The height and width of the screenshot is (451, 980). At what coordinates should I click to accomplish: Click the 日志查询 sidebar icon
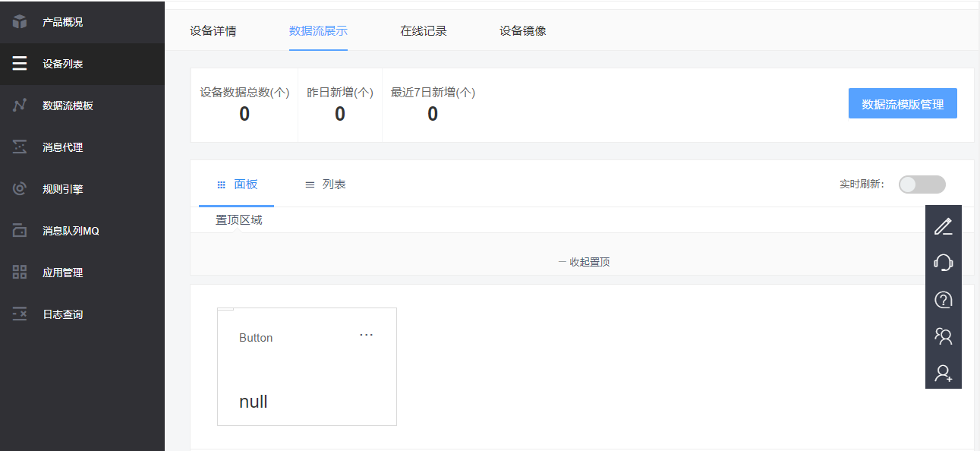(20, 314)
